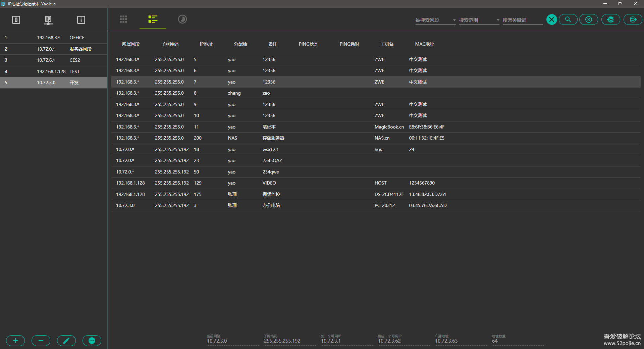644x349 pixels.
Task: Click the database export icon button
Action: 633,19
